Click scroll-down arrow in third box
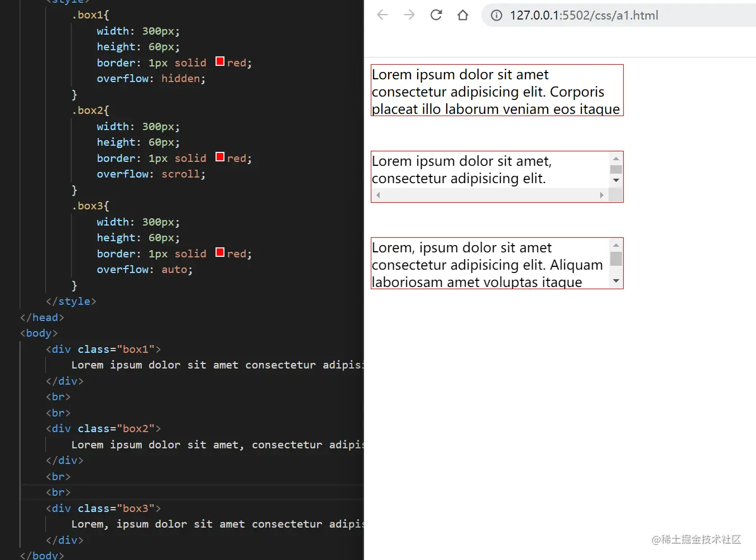Viewport: 756px width, 560px height. tap(616, 281)
